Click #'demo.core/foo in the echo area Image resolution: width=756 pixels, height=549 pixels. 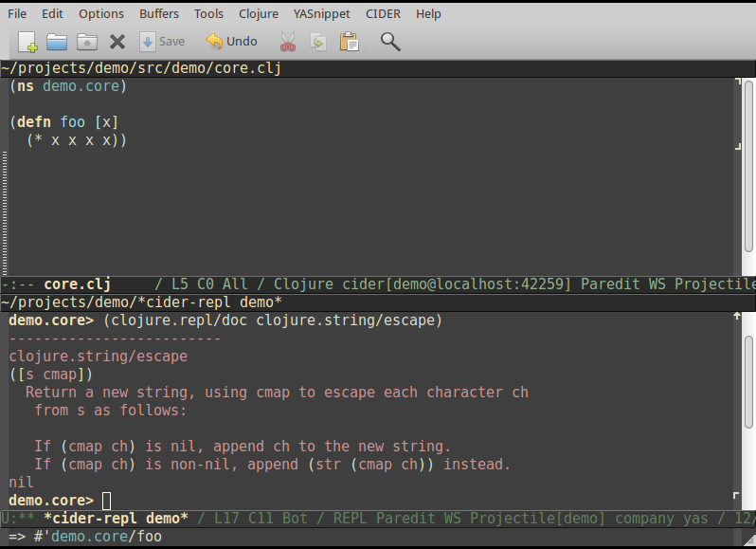[x=98, y=537]
